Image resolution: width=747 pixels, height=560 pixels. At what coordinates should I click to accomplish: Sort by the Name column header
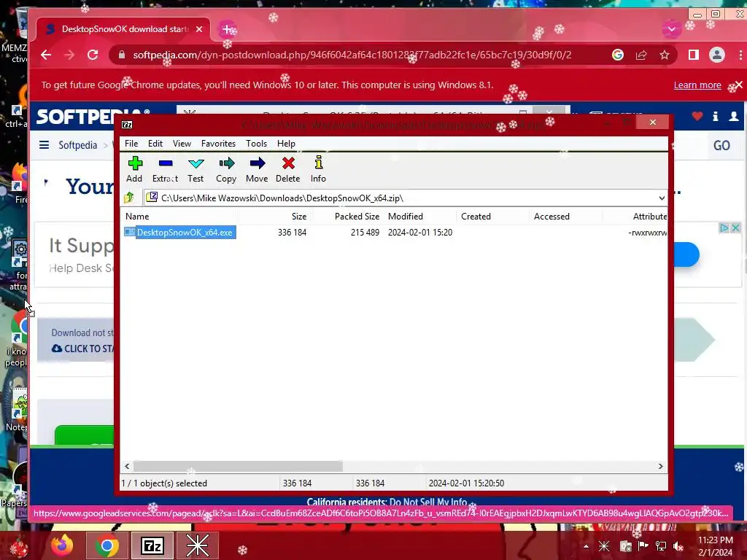click(x=179, y=216)
